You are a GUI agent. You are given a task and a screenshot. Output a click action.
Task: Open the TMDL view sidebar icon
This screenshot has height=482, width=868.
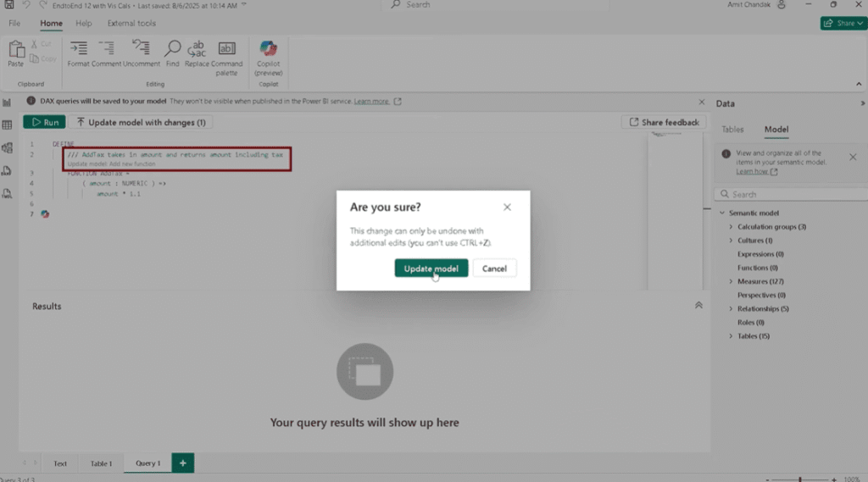coord(7,193)
